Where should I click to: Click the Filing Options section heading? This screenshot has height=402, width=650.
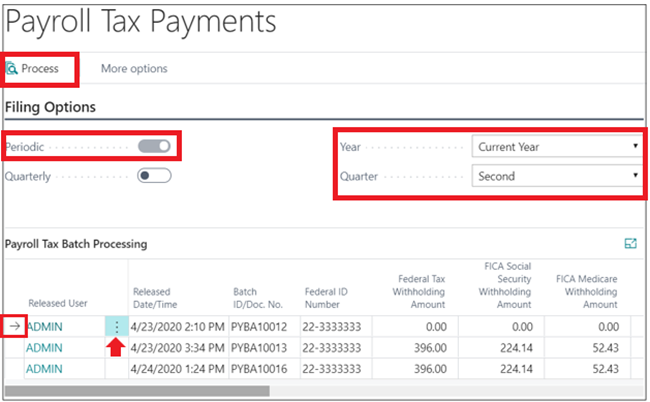click(x=50, y=107)
